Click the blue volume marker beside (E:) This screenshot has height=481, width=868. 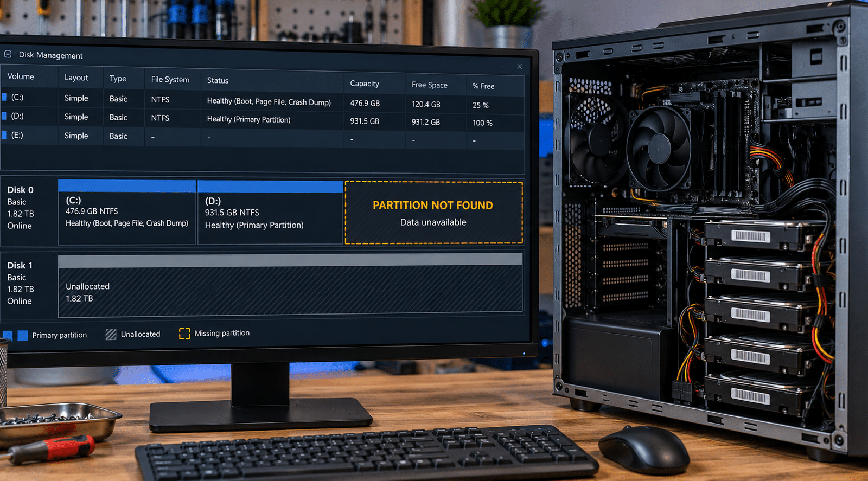[4, 135]
